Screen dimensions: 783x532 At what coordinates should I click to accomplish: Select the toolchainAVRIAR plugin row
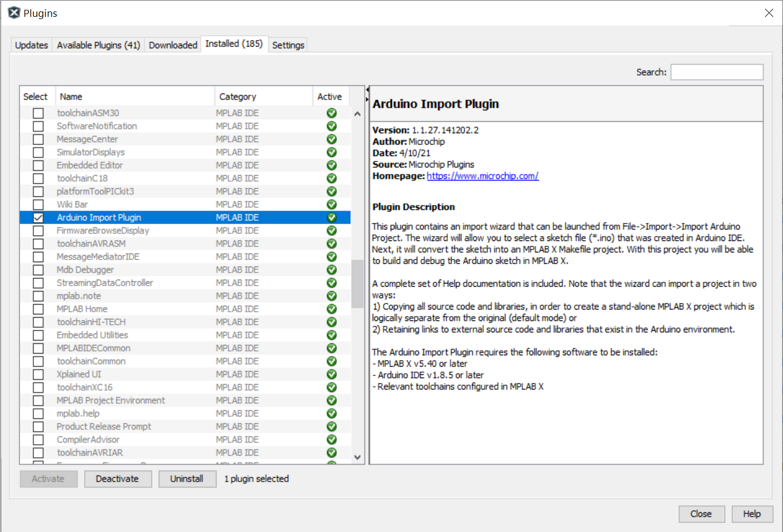click(x=185, y=453)
